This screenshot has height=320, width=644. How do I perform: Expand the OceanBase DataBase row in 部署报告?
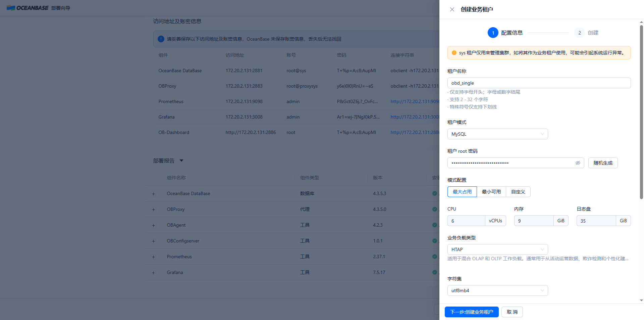(154, 194)
